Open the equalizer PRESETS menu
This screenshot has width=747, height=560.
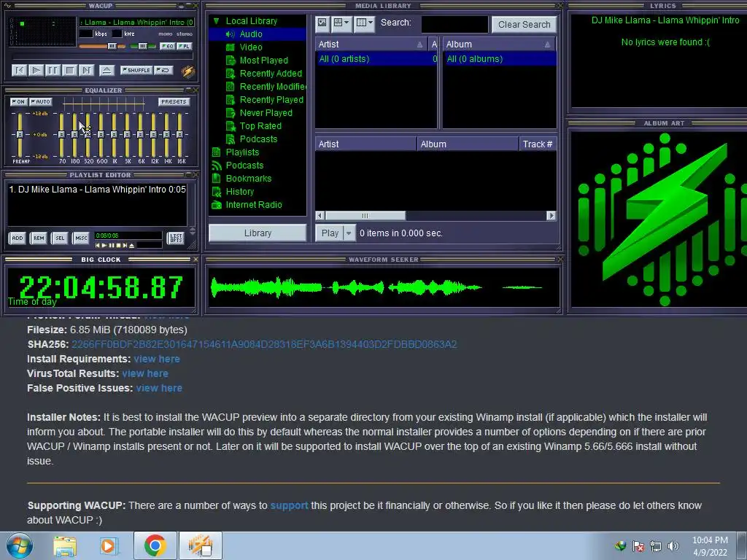(x=174, y=101)
